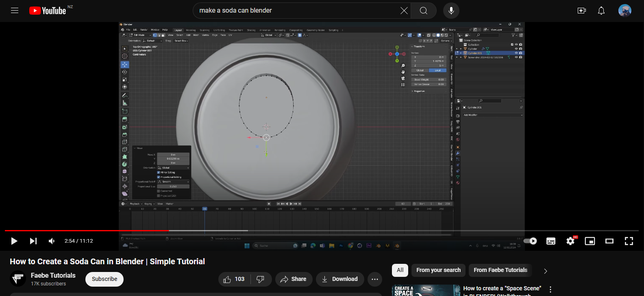Start voice search with the microphone icon
644x296 pixels.
point(451,11)
